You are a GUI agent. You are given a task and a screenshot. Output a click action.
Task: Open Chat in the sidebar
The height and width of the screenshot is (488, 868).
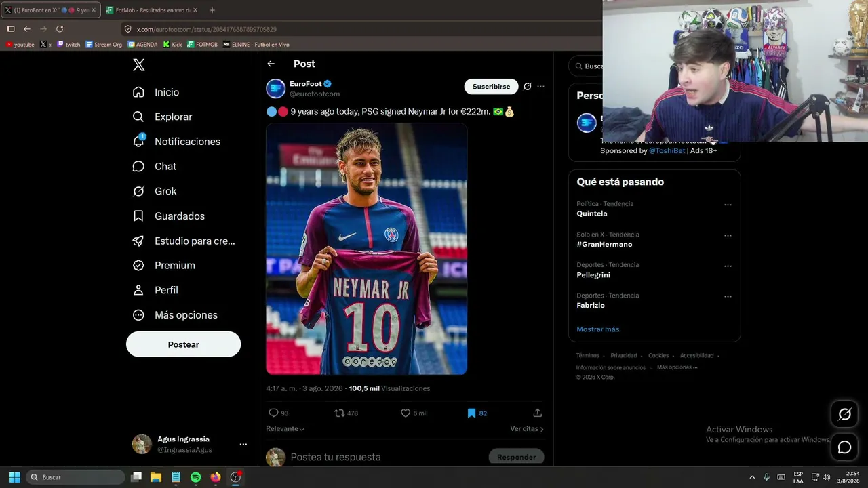tap(155, 166)
